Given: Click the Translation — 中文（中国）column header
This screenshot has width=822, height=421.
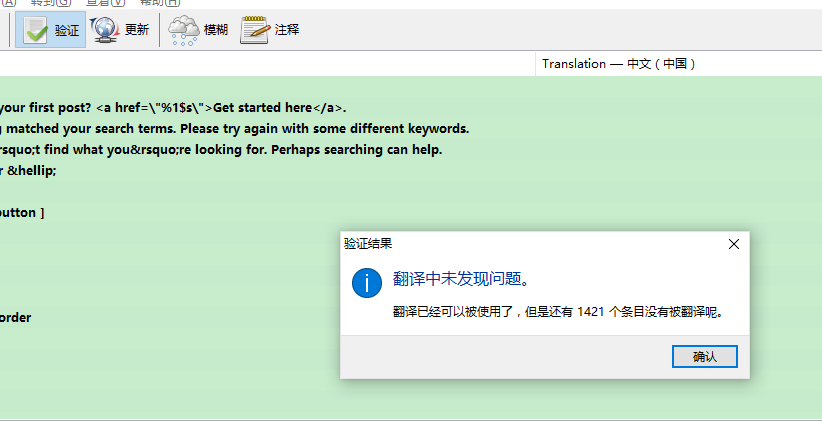Looking at the screenshot, I should (618, 64).
